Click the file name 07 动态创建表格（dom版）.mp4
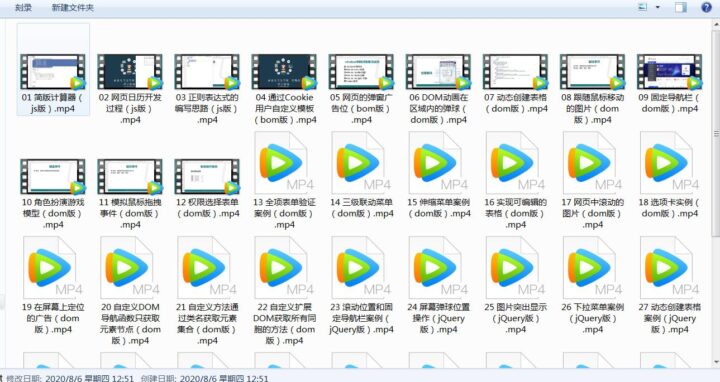This screenshot has width=720, height=382. pos(516,103)
